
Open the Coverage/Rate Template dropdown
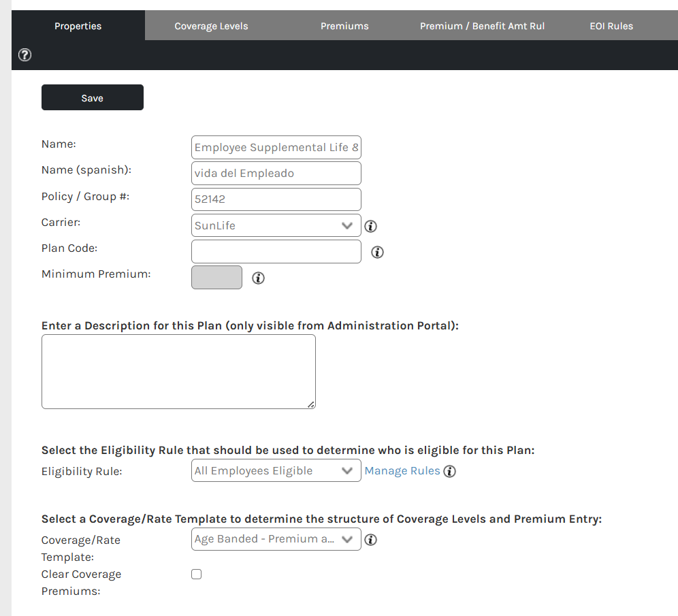pos(276,539)
